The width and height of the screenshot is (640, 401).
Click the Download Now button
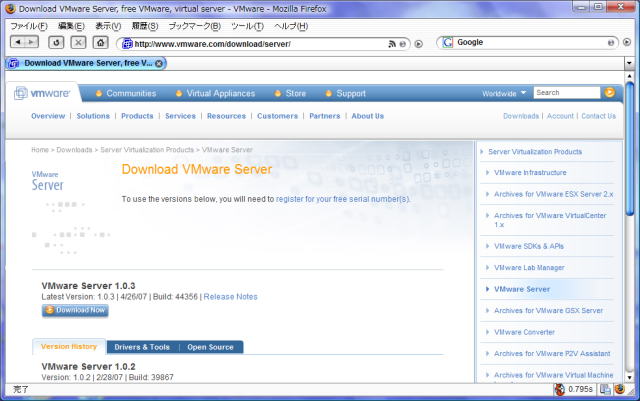tap(75, 310)
